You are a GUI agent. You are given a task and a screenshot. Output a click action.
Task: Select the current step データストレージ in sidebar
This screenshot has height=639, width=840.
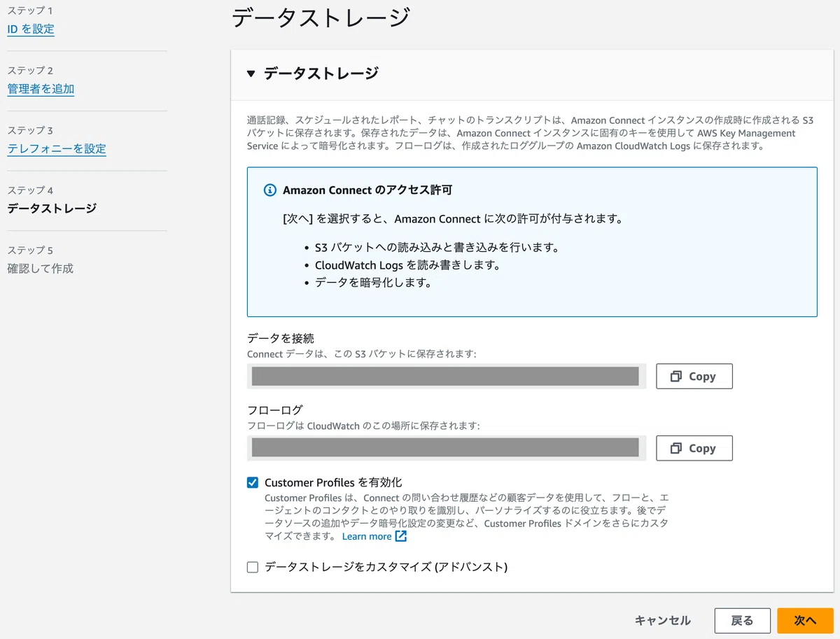pyautogui.click(x=52, y=209)
